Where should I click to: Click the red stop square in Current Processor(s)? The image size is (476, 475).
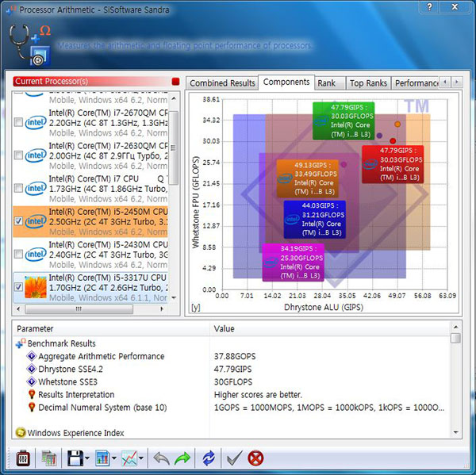coord(175,82)
